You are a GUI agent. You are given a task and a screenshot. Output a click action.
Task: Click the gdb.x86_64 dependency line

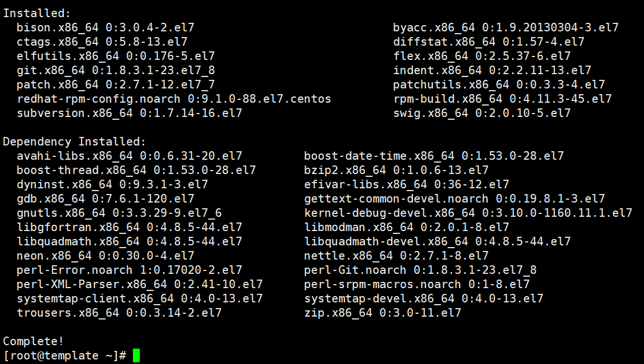coord(106,199)
